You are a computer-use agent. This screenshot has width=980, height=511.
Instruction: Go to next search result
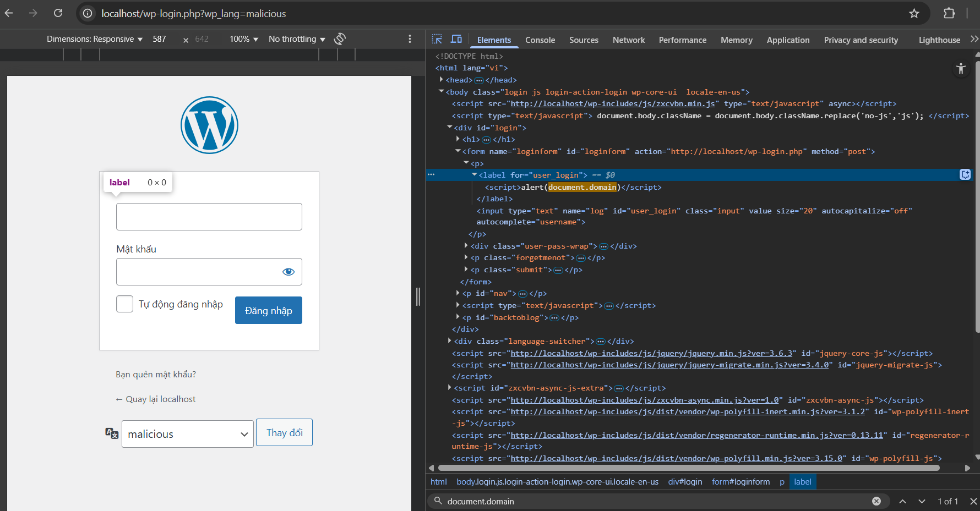922,501
